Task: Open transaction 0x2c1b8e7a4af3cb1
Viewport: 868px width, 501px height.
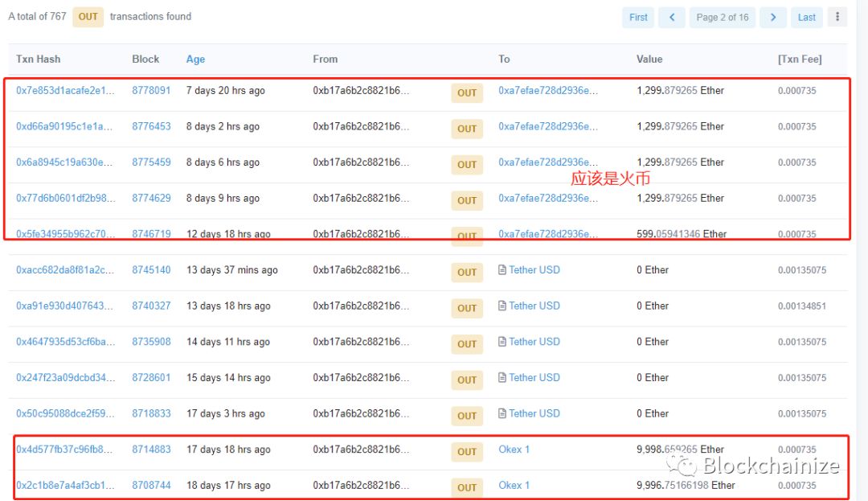Action: pyautogui.click(x=65, y=486)
